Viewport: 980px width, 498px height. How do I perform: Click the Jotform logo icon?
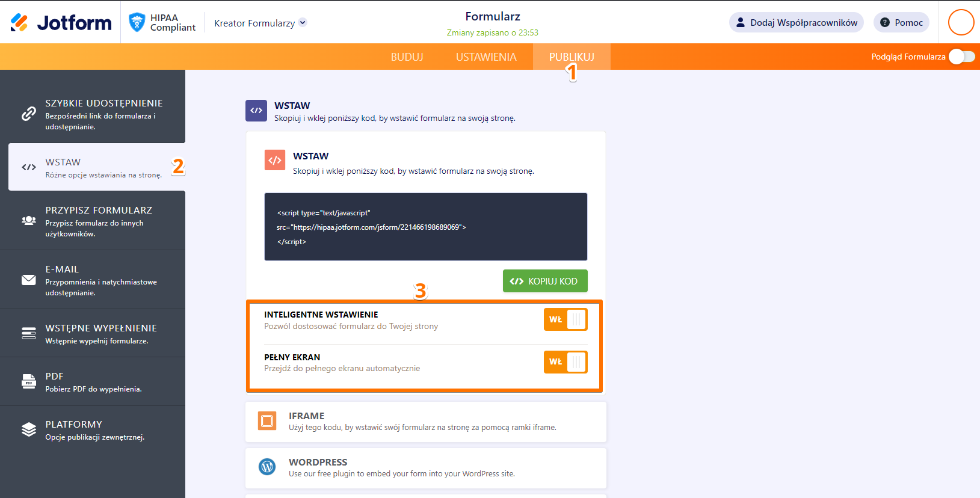(19, 23)
